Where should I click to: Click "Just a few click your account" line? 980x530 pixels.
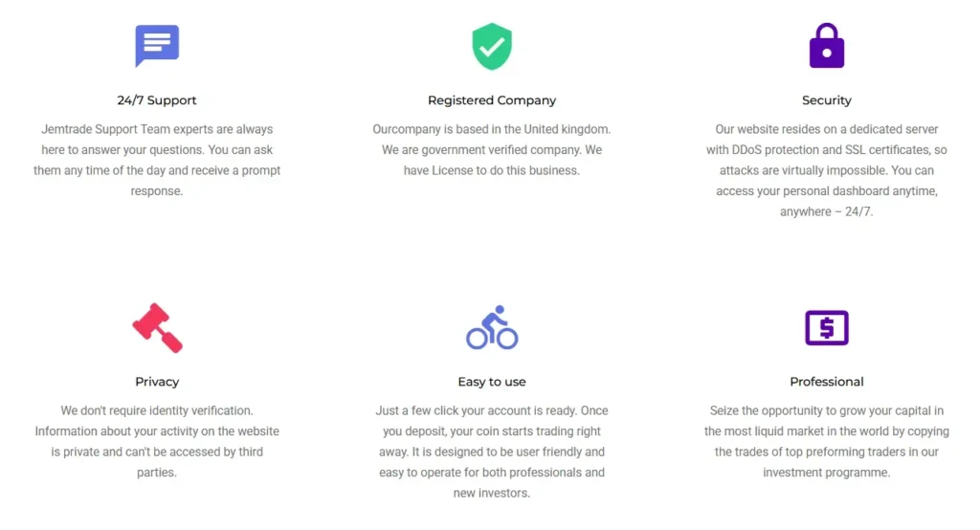[x=492, y=410]
